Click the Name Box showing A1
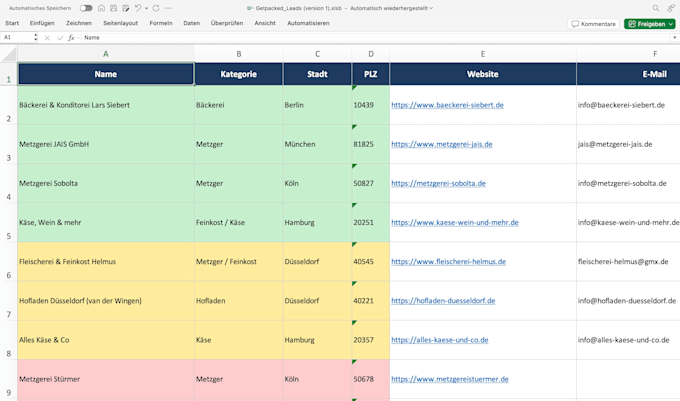Viewport: 680px width, 401px height. [x=17, y=38]
